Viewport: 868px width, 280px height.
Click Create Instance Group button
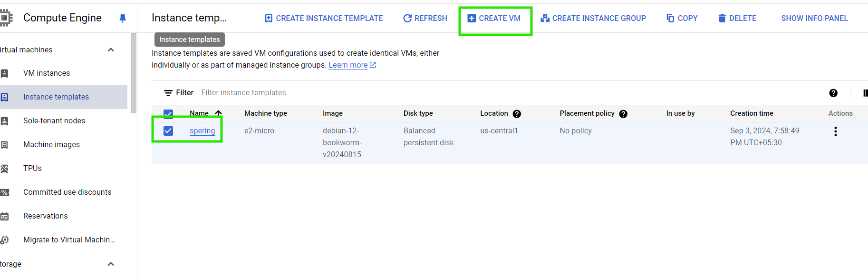point(593,18)
